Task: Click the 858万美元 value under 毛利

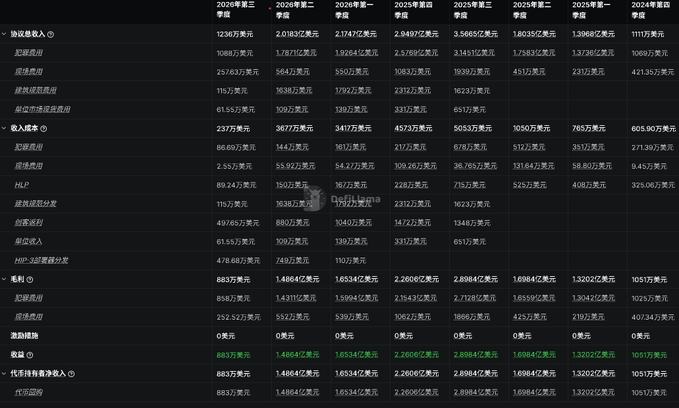Action: pyautogui.click(x=233, y=298)
